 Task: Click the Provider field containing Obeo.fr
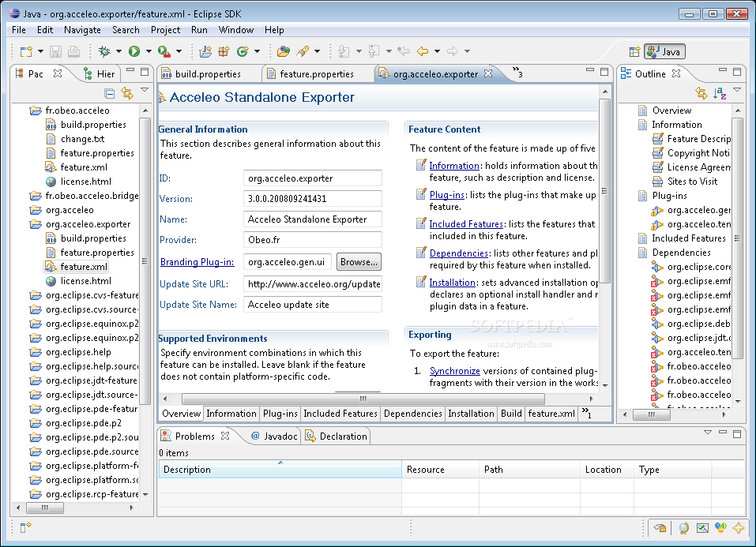coord(312,239)
